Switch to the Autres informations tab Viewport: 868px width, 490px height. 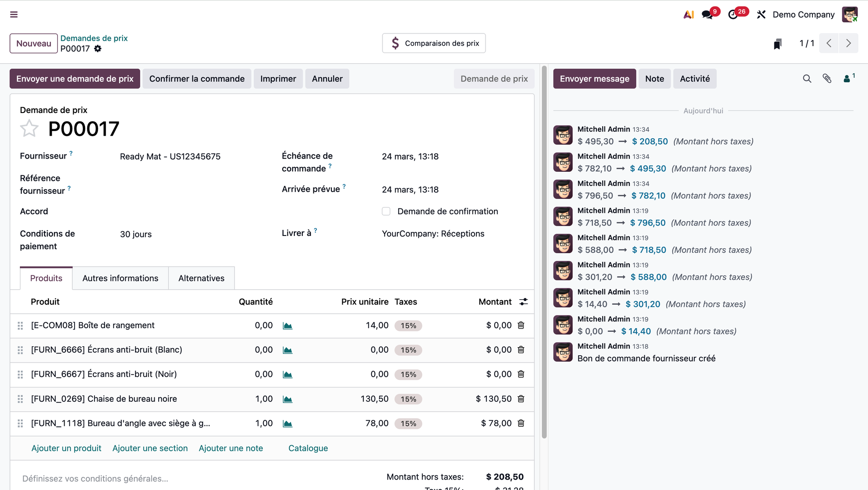click(x=120, y=278)
